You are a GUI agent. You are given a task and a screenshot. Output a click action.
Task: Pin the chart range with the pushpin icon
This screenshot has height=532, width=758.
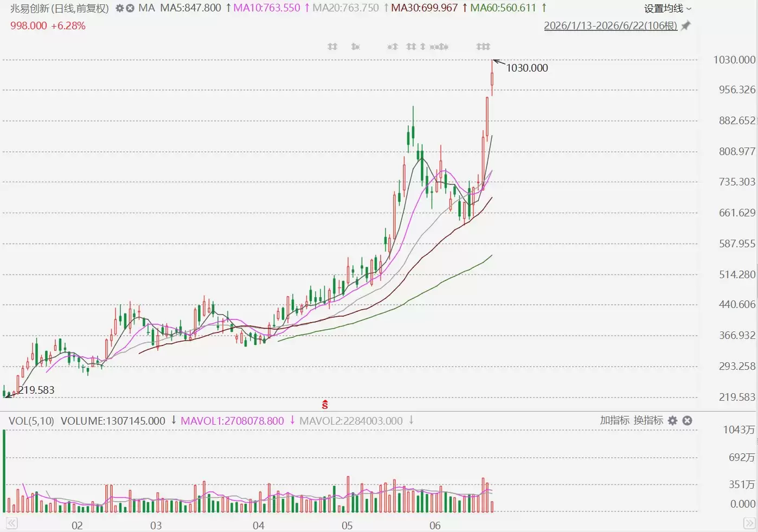[x=686, y=25]
